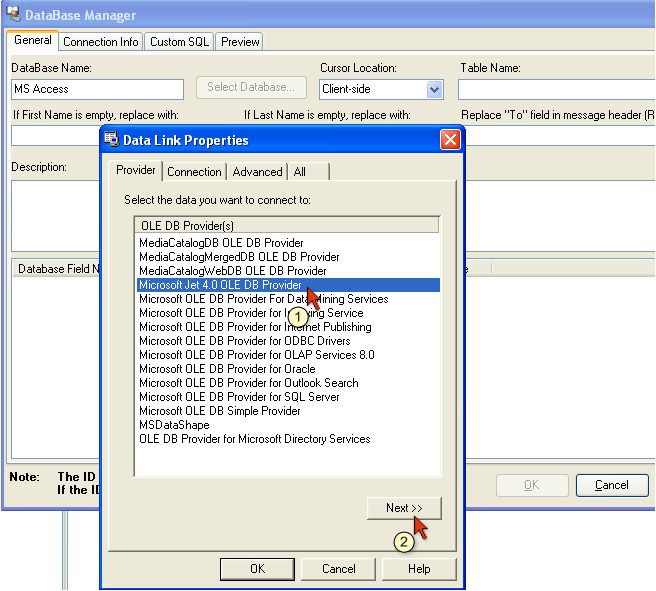Select Provider for Outlook Search
656x591 pixels.
pos(288,383)
